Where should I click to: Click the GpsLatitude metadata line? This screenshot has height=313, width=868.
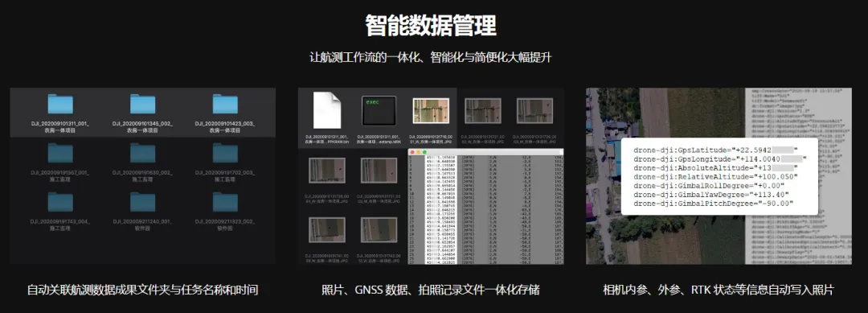(x=715, y=150)
